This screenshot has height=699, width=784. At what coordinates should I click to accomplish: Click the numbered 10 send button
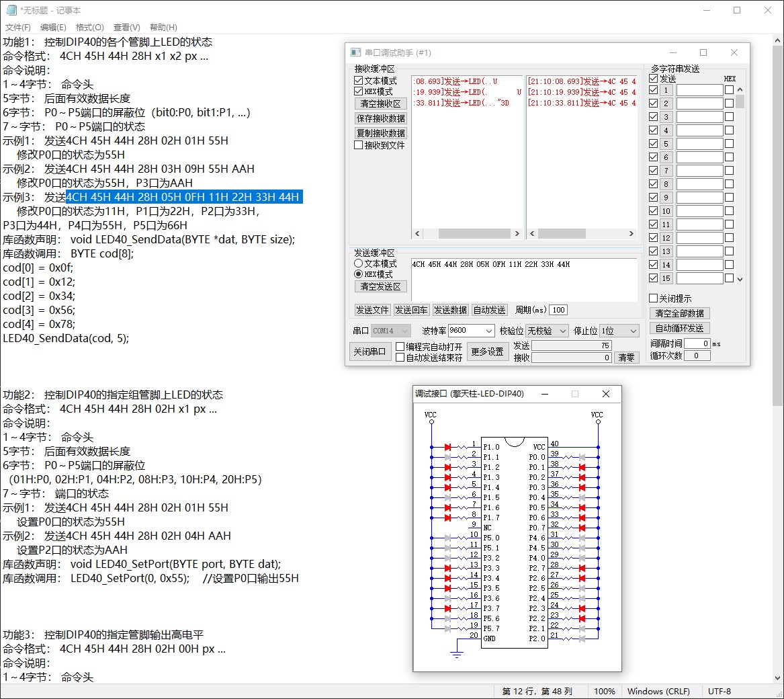[x=666, y=210]
